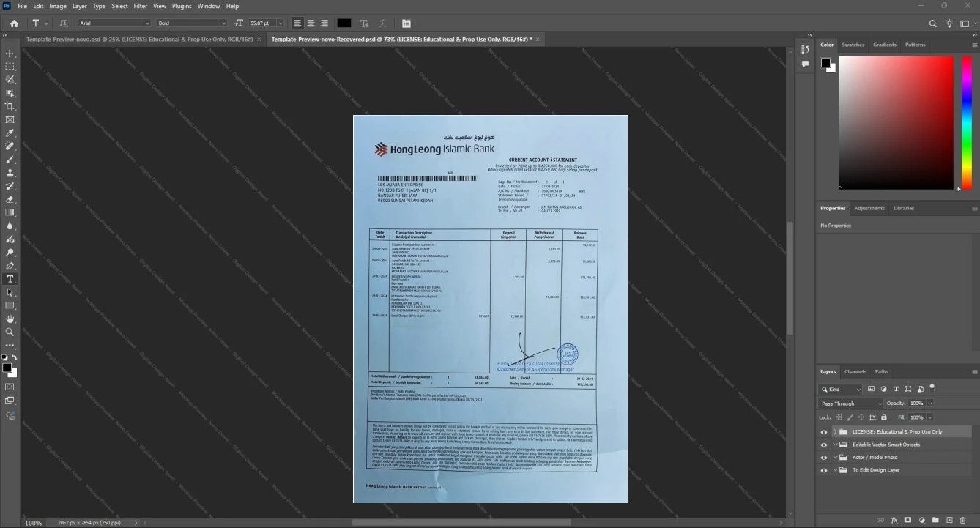Select the Healing Brush tool
The image size is (980, 528).
10,146
